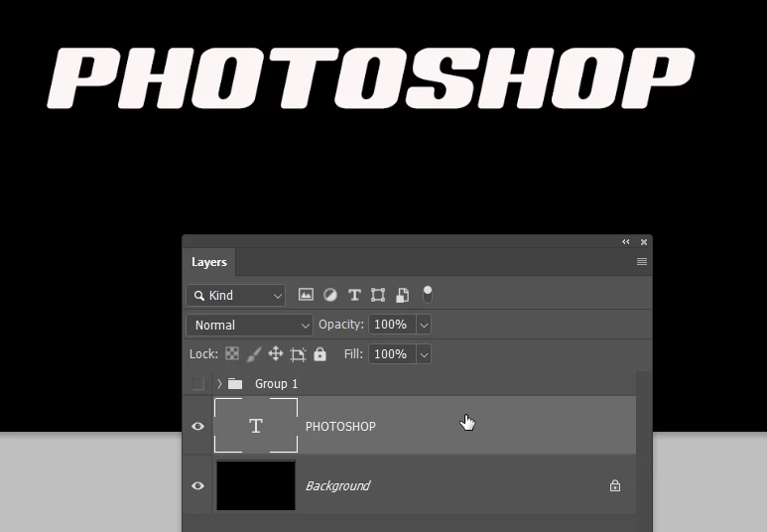767x532 pixels.
Task: Click the Opacity value field
Action: tap(392, 325)
